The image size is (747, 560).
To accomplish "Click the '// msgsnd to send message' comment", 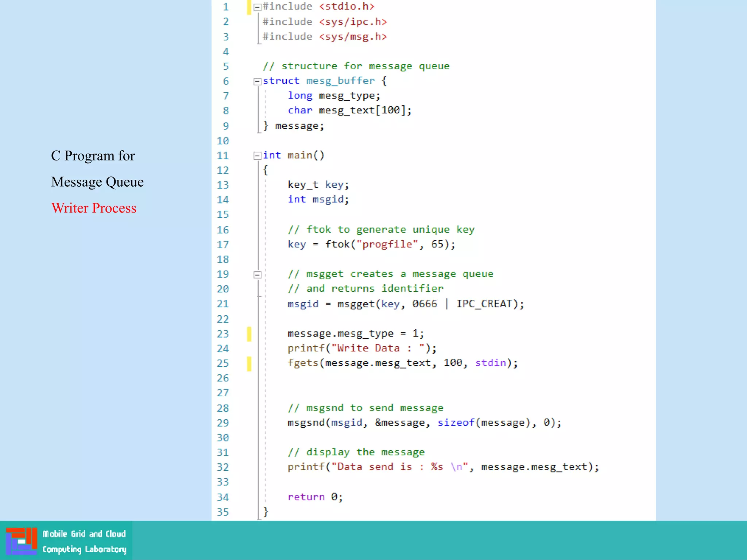I will (365, 408).
